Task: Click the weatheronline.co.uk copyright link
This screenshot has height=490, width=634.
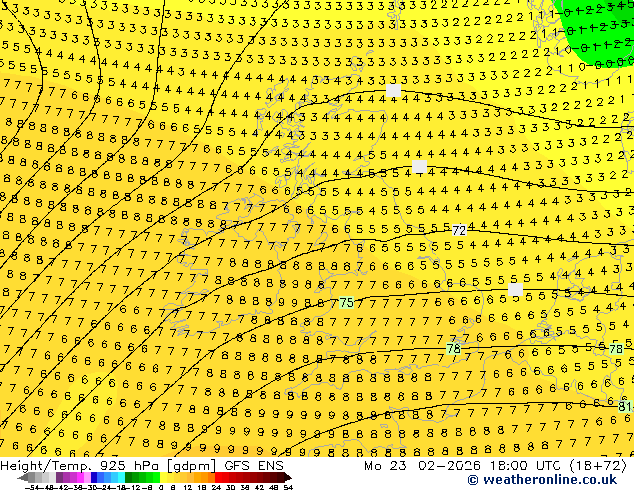Action: tap(542, 480)
